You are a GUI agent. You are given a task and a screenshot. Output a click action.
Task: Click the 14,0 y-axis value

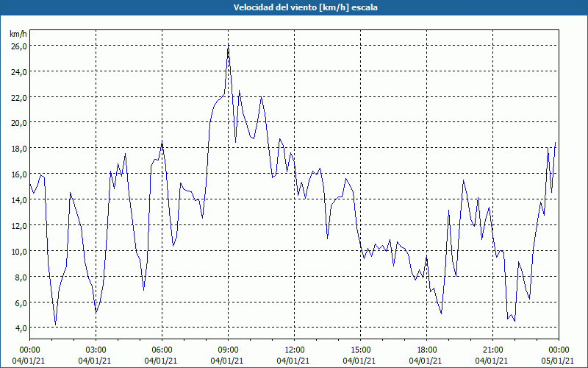[18, 200]
